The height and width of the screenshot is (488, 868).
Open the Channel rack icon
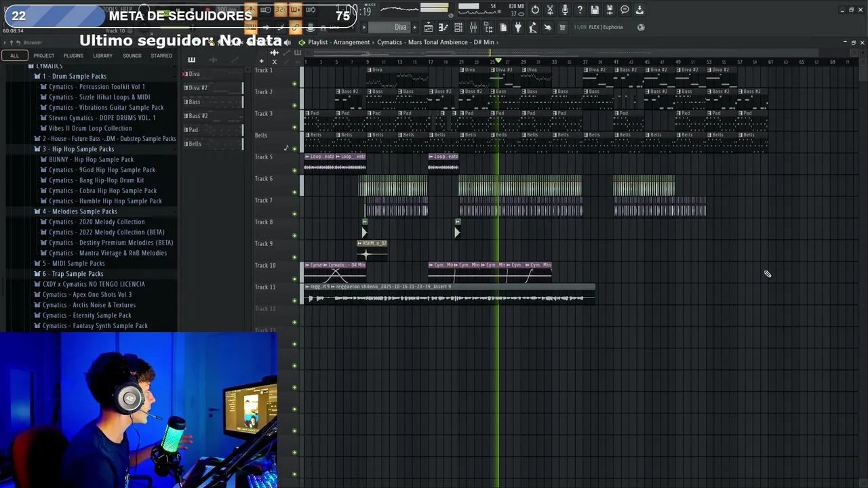pos(458,27)
